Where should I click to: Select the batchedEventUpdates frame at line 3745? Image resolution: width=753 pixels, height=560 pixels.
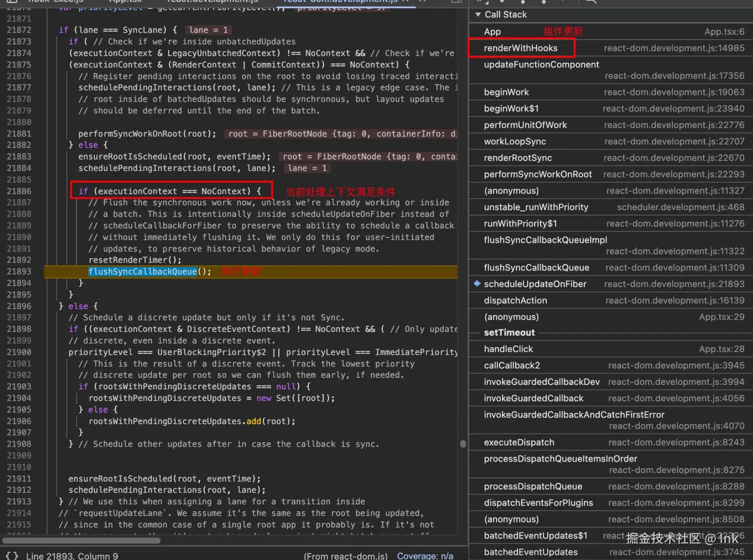(610, 552)
